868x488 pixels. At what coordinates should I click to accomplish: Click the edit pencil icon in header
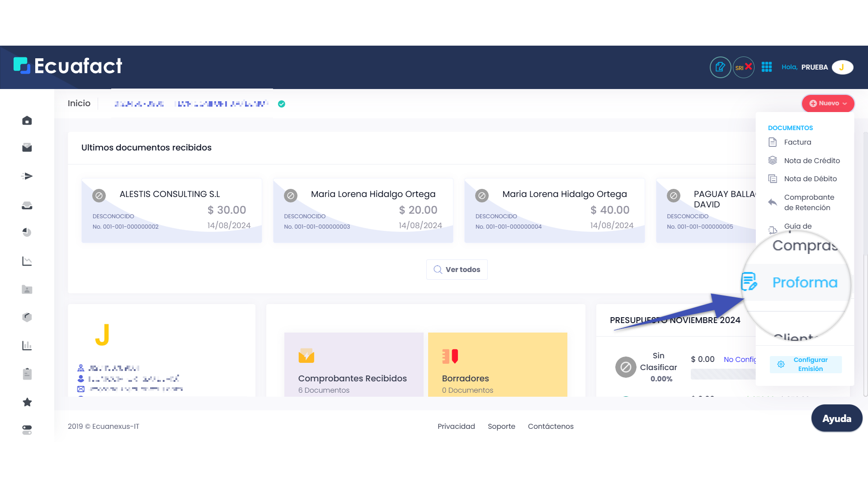(x=720, y=67)
